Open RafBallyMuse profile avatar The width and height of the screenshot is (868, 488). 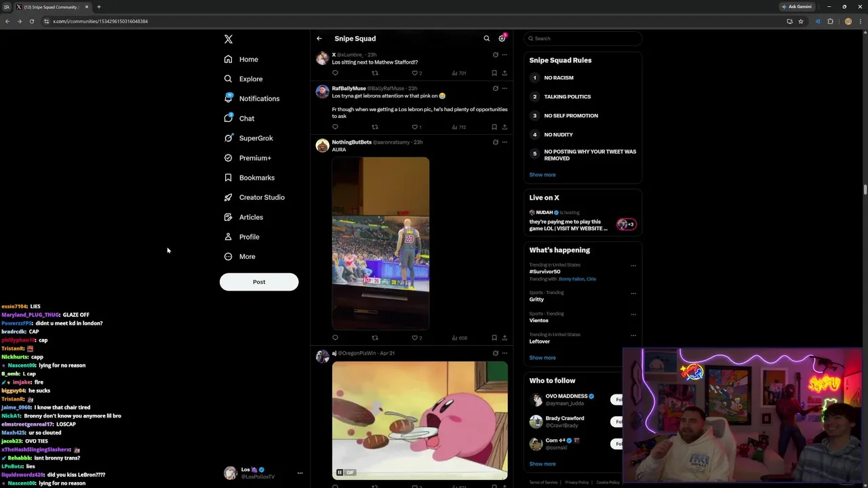point(322,91)
